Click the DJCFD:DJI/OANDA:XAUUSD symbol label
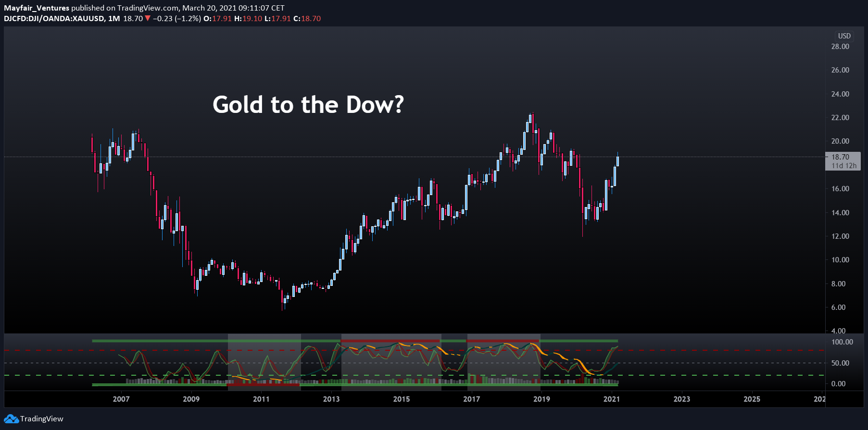 point(54,19)
